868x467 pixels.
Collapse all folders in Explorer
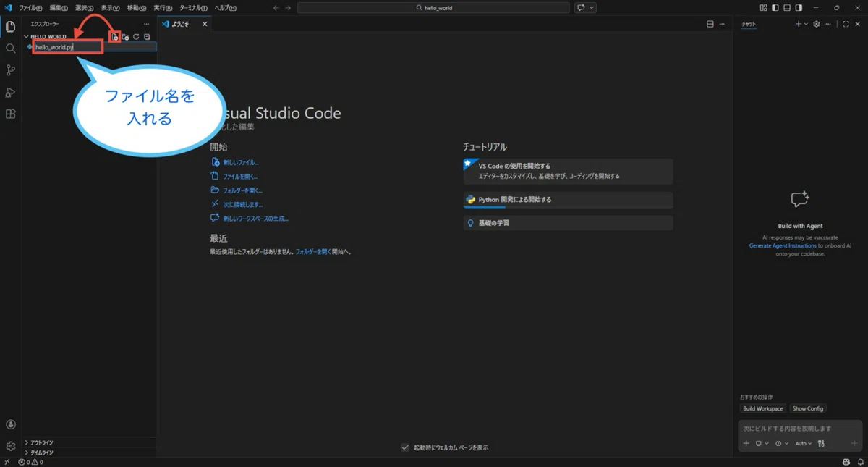[147, 36]
